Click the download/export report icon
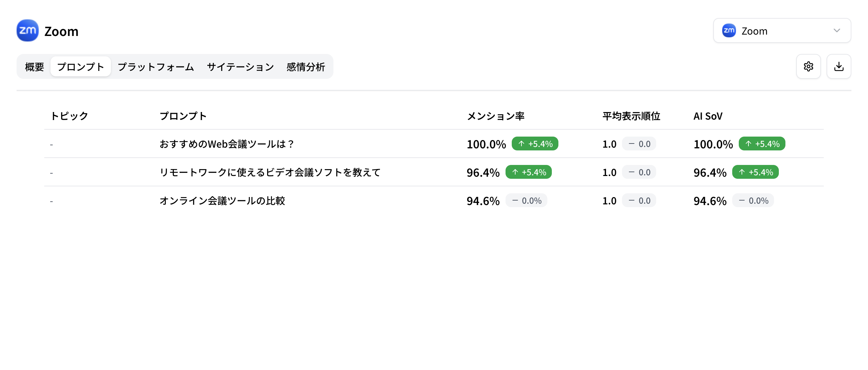 [839, 66]
